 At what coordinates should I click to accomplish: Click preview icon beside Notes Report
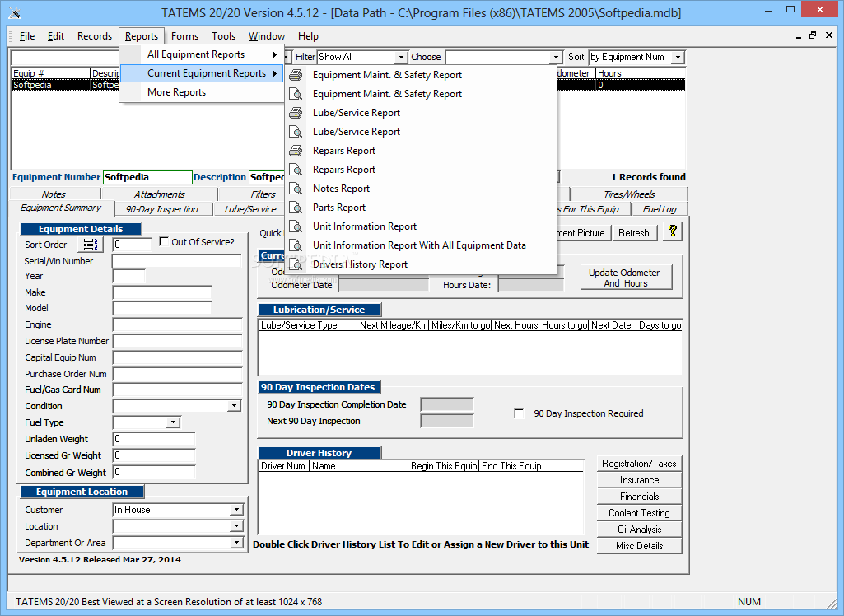tap(296, 189)
